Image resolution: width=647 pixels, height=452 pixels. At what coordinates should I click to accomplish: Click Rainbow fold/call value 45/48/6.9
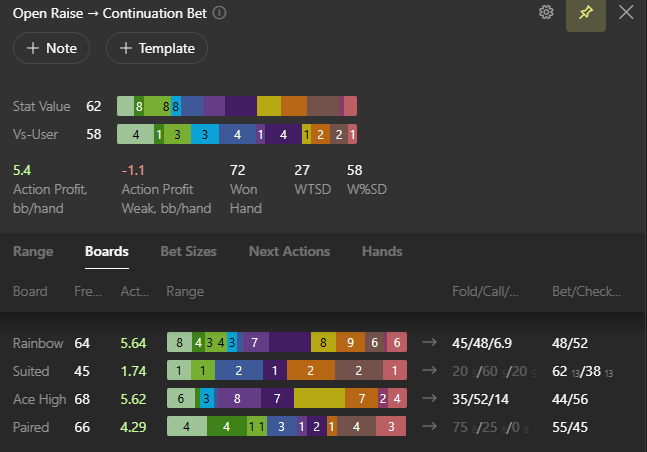pos(482,343)
